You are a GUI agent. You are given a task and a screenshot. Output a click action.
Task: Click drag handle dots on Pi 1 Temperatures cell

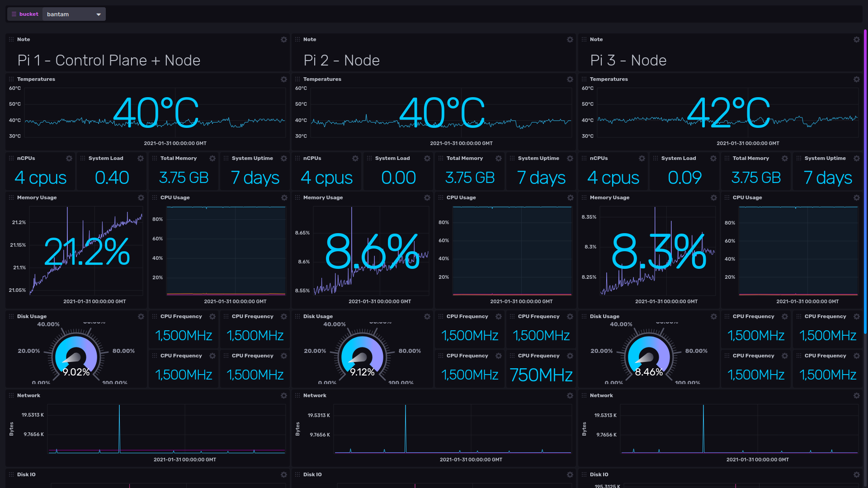pyautogui.click(x=10, y=79)
